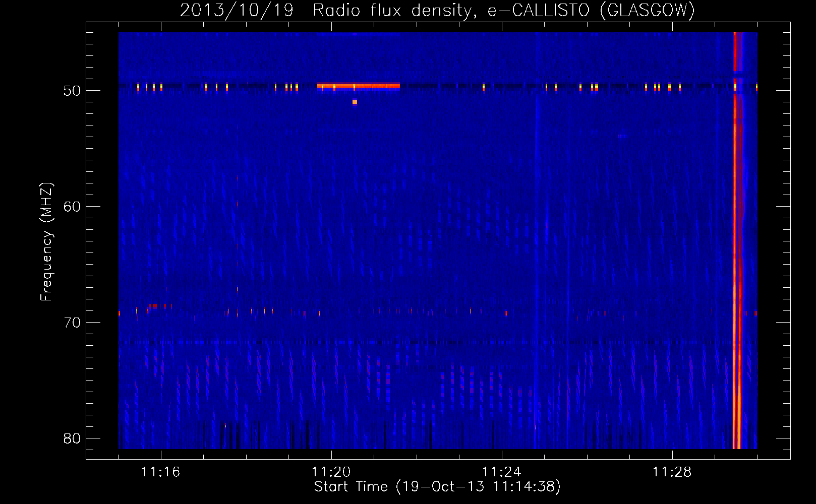Click the plot title '2013/10/19 Radio flux density'
This screenshot has height=504, width=816.
point(437,10)
